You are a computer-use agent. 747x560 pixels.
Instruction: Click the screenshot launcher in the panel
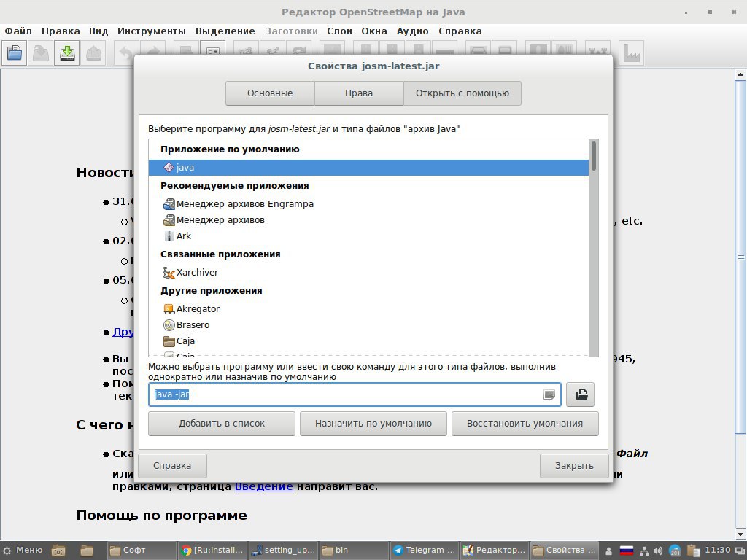click(x=58, y=551)
